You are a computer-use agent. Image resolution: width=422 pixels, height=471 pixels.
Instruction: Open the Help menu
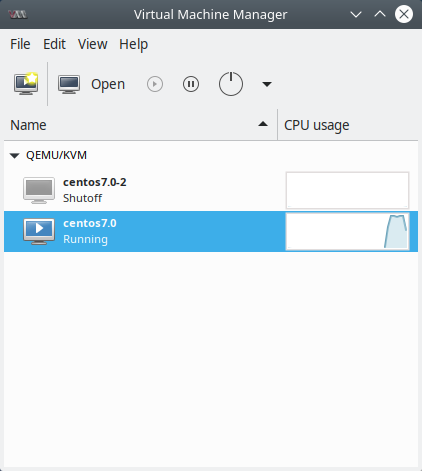point(133,44)
